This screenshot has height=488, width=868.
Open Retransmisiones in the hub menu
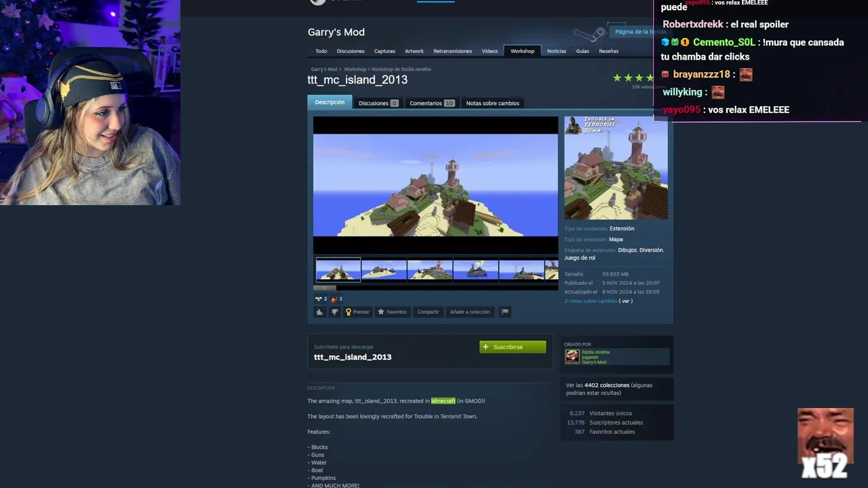click(x=452, y=51)
